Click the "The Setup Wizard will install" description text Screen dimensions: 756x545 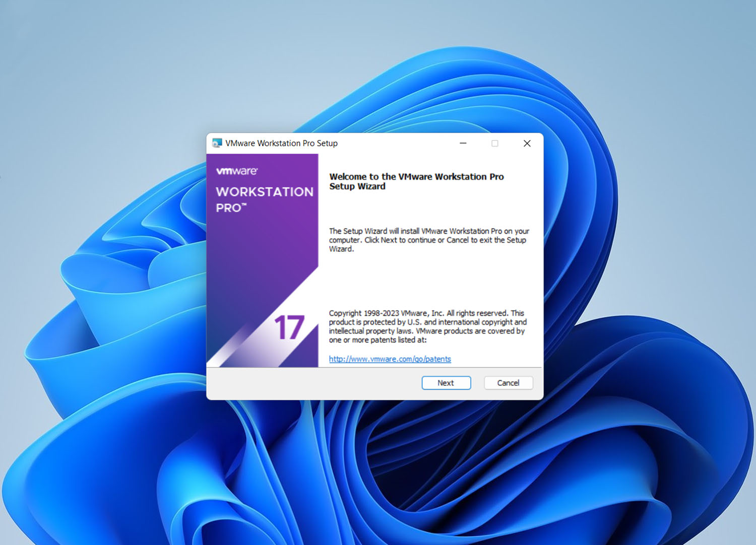(x=429, y=240)
